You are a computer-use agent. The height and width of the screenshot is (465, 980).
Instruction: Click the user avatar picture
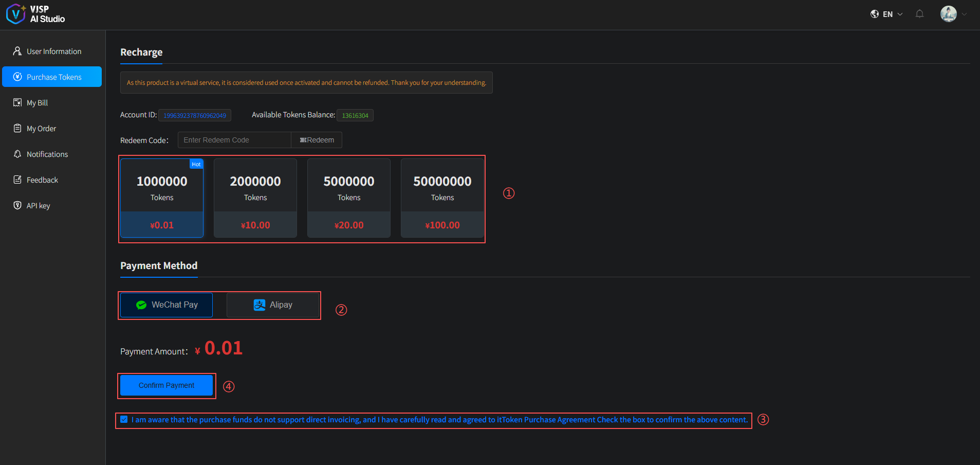pos(948,14)
